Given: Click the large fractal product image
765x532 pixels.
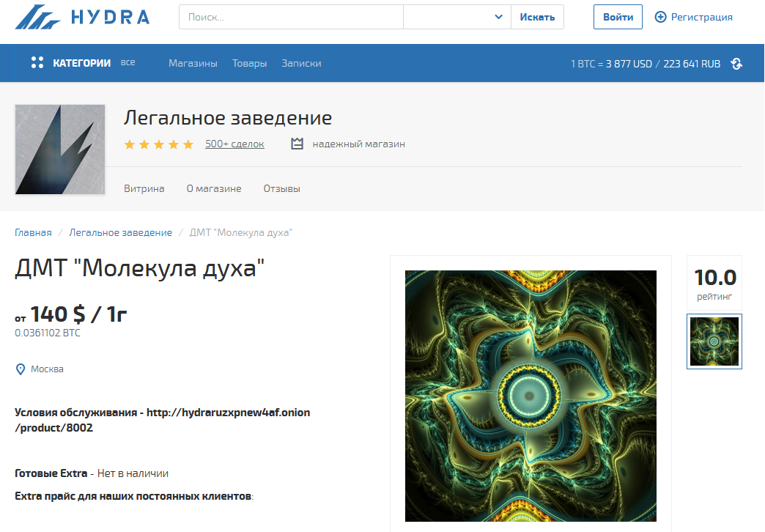Looking at the screenshot, I should click(531, 396).
